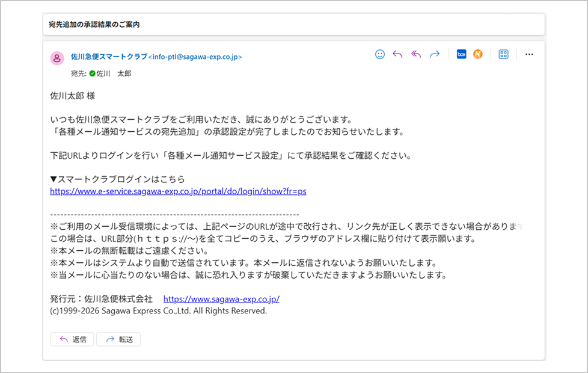Viewport: 588px width, 373px height.
Task: Click the forward arrow icon in toolbar
Action: (x=434, y=54)
